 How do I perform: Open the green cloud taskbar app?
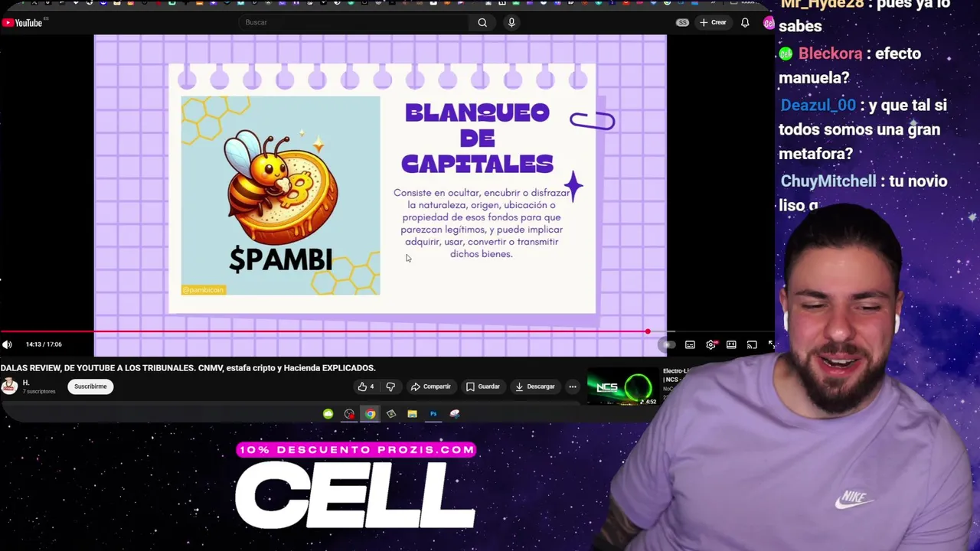pyautogui.click(x=328, y=414)
